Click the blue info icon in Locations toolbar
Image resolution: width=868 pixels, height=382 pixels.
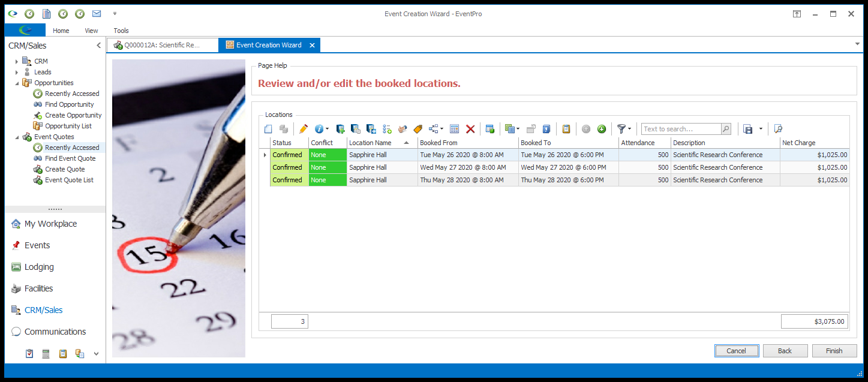[319, 129]
